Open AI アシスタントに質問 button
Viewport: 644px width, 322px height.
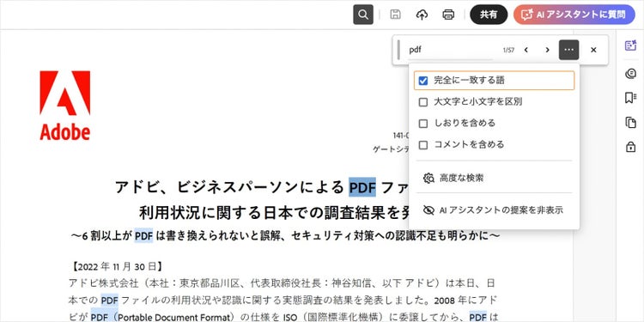click(574, 15)
